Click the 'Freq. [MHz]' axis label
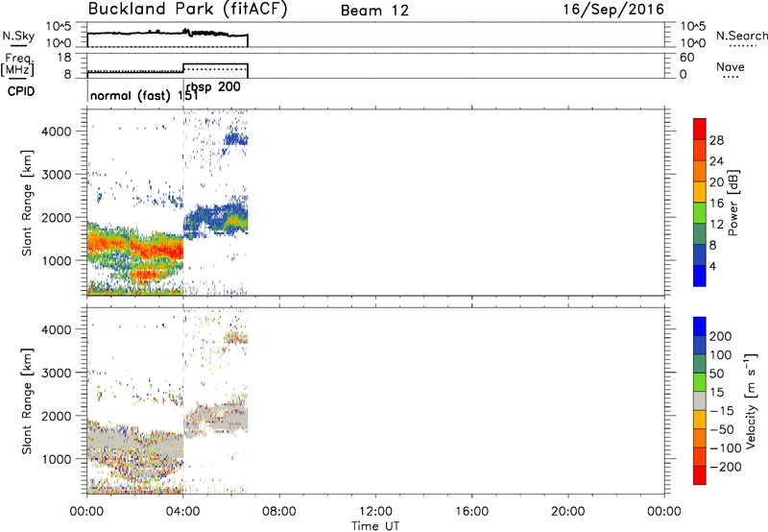 click(x=18, y=65)
